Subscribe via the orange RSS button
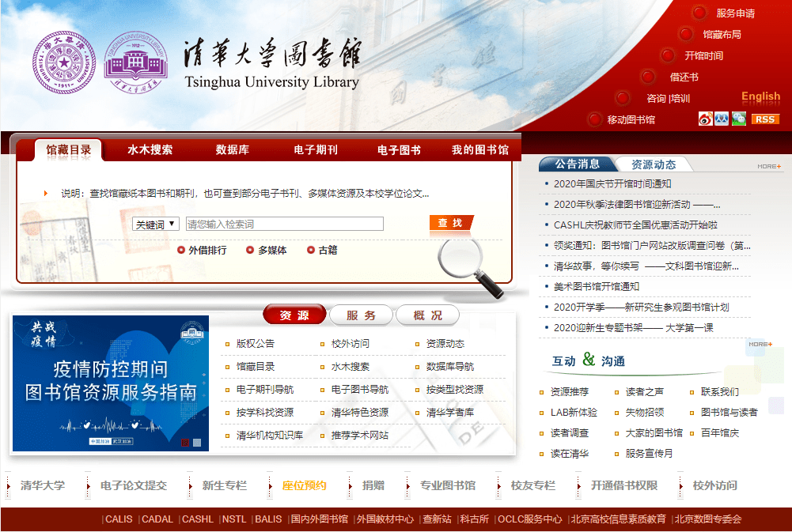This screenshot has width=792, height=532. click(765, 119)
